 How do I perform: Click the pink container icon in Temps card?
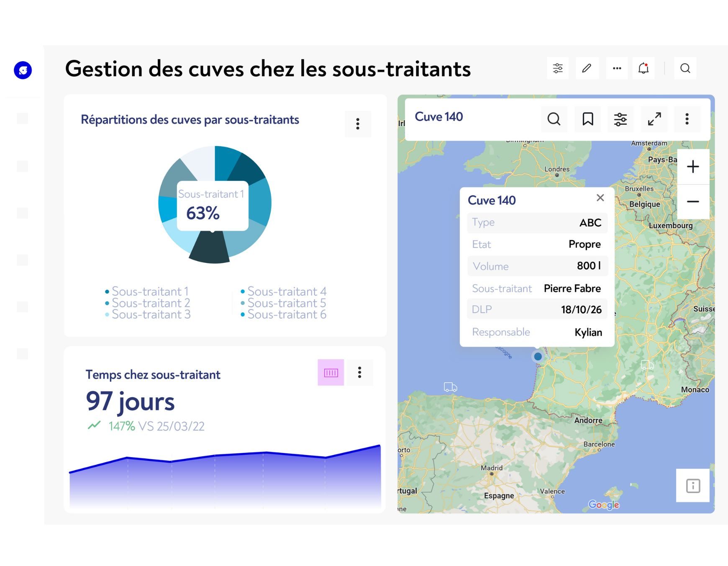tap(331, 373)
